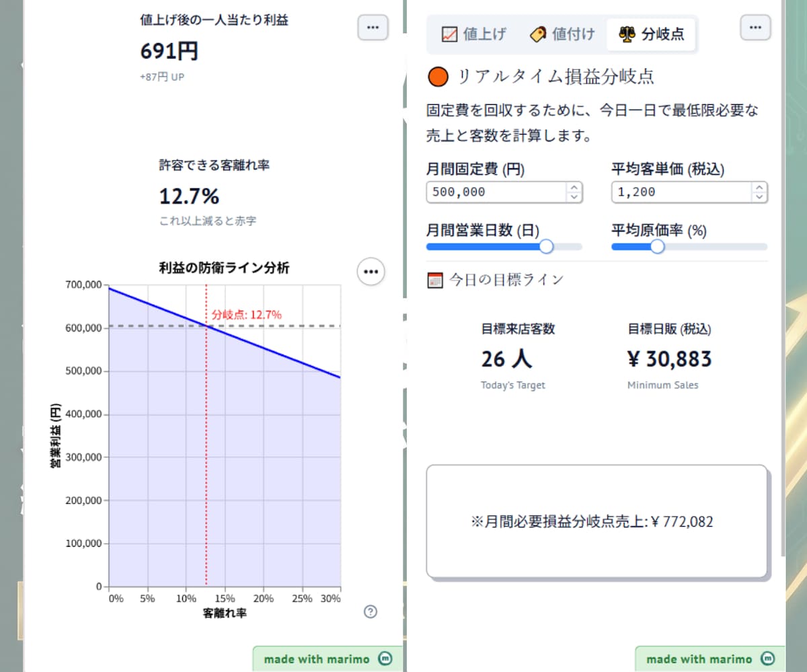Click the 月間固定費 input field
The width and height of the screenshot is (807, 672).
504,192
